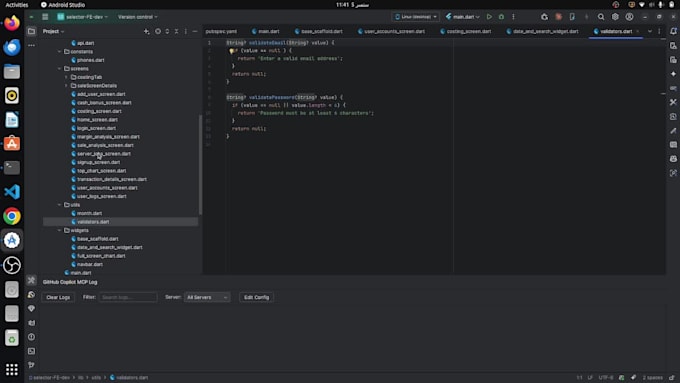Switch to main.dart editor tab
The image size is (680, 383).
click(265, 31)
